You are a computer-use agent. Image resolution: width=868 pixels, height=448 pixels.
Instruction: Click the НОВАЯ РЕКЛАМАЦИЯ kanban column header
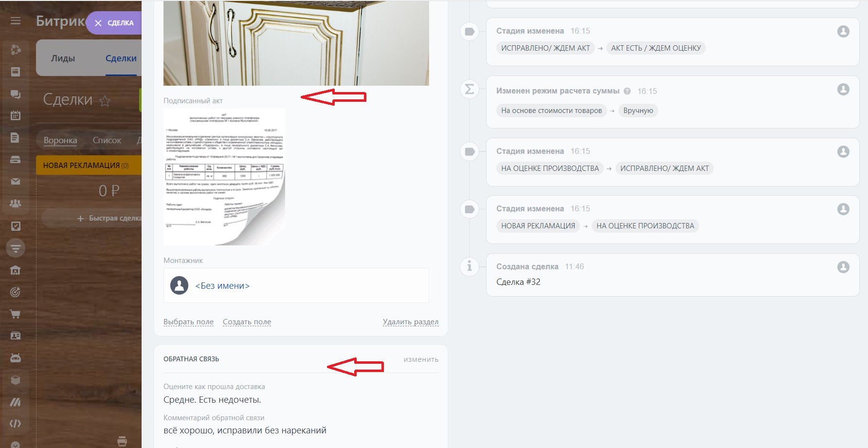pyautogui.click(x=89, y=165)
